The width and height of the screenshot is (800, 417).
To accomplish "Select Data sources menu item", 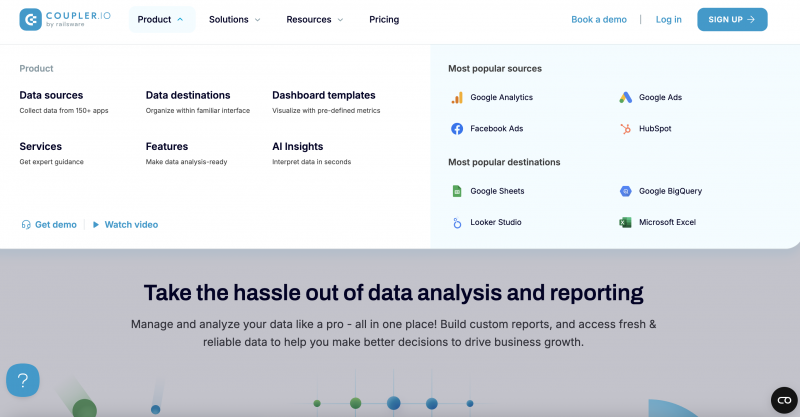I will pyautogui.click(x=51, y=95).
